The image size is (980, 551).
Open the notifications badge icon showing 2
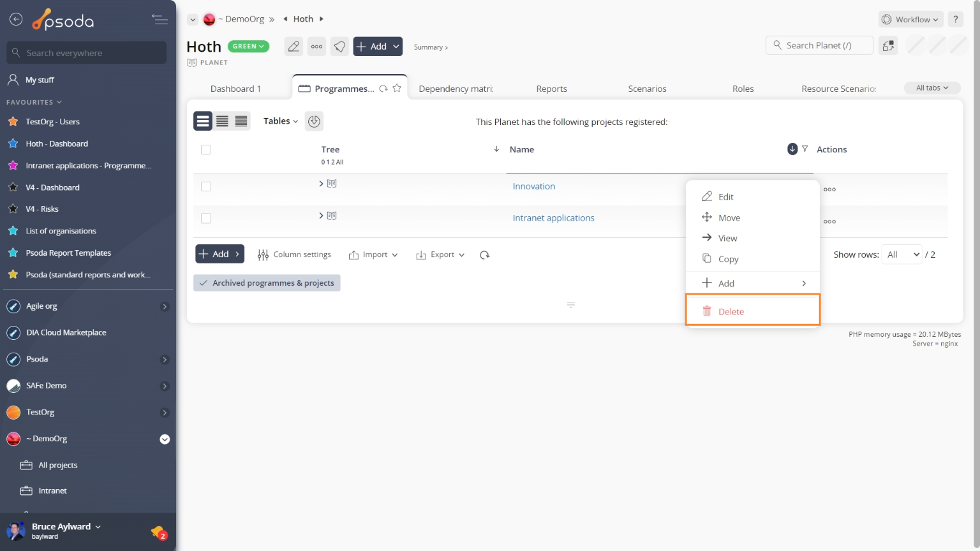(159, 533)
